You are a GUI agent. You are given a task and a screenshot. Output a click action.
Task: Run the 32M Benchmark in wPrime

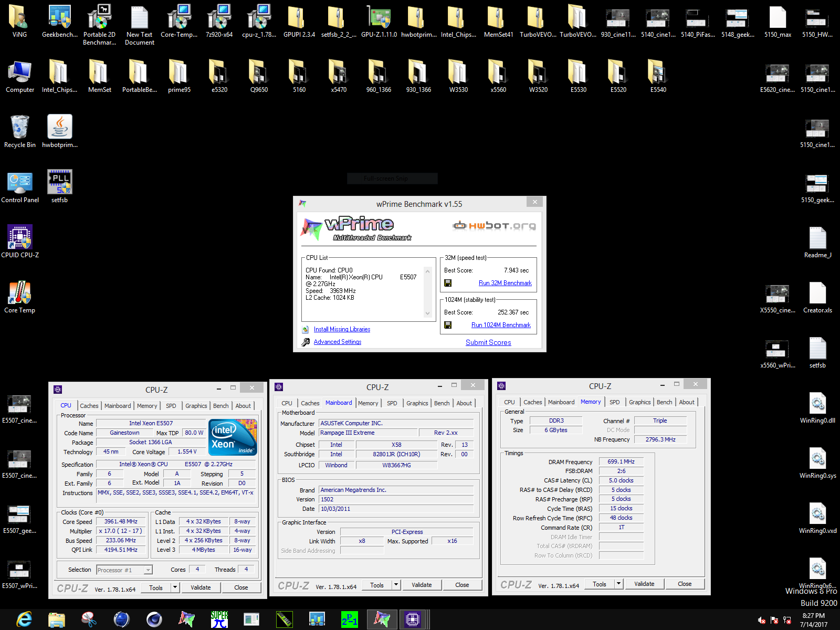point(505,283)
